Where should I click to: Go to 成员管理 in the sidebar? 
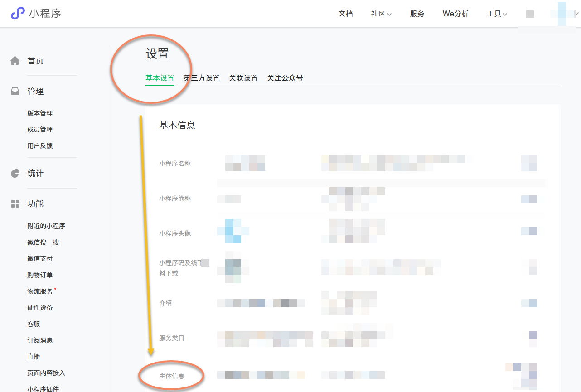[x=40, y=130]
